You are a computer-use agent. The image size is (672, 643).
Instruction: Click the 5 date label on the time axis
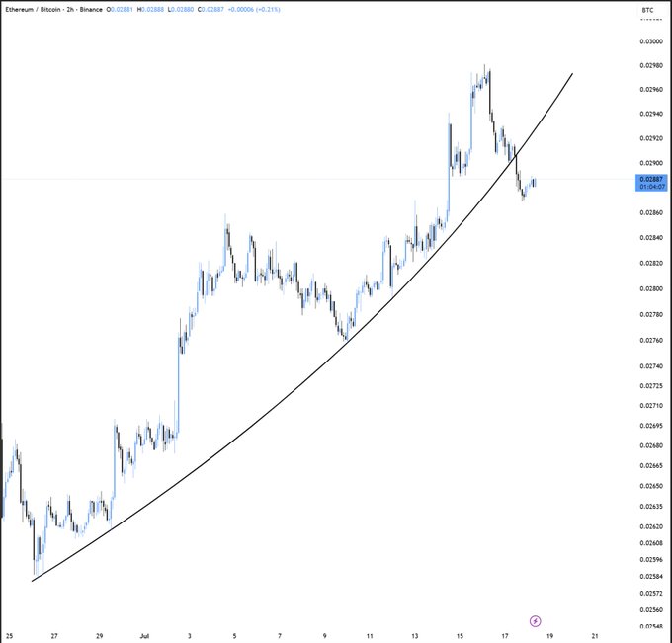click(x=234, y=636)
